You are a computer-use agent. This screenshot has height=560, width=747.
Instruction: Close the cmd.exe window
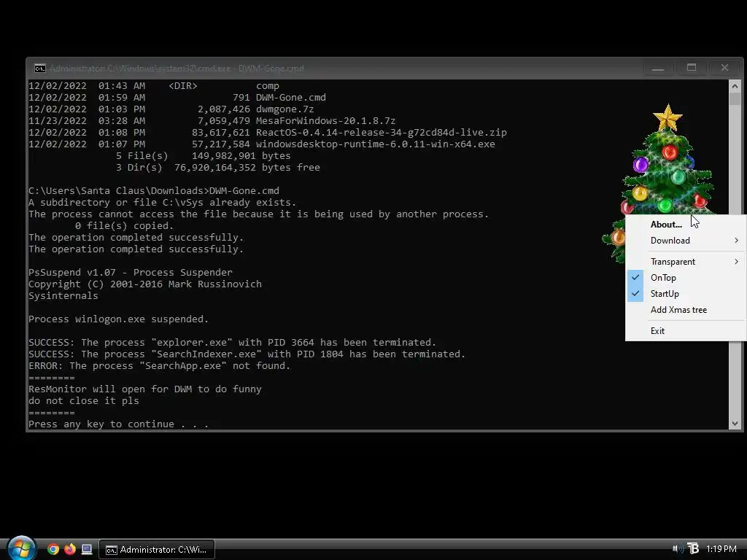click(x=724, y=68)
